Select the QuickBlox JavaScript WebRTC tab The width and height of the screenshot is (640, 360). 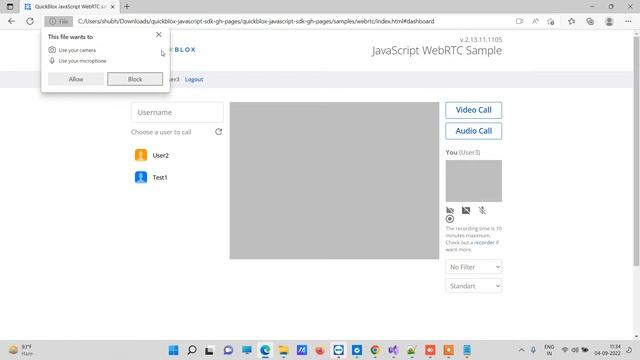69,7
